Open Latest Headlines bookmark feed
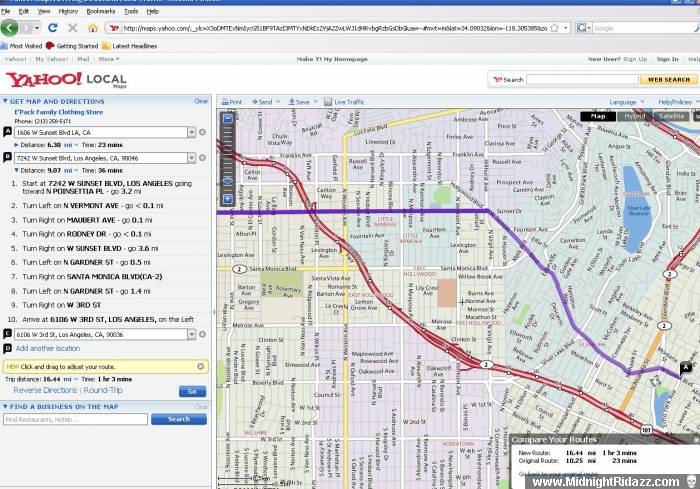 coord(129,46)
